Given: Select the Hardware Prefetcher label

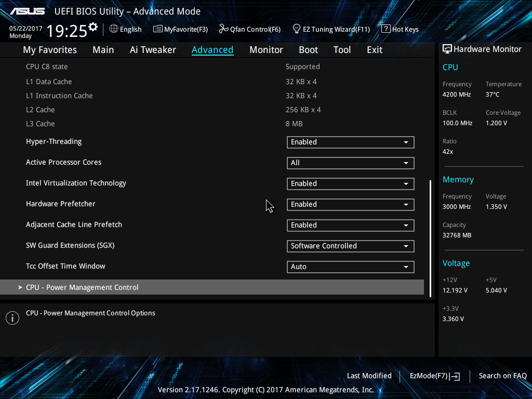Looking at the screenshot, I should [60, 204].
